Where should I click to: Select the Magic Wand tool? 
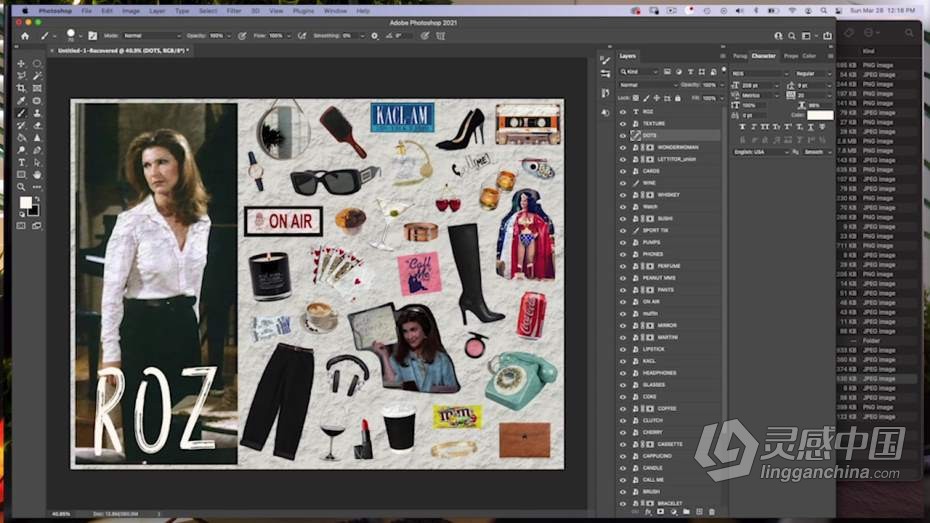pos(37,76)
